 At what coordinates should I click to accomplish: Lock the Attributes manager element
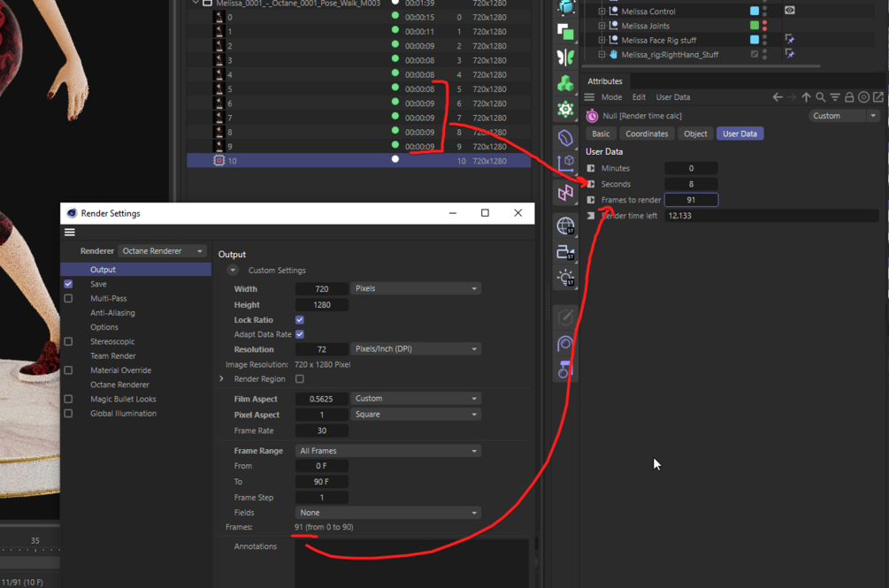[x=849, y=97]
